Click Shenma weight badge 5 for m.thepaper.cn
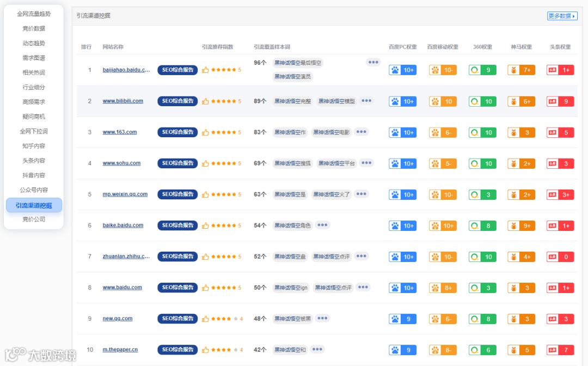This screenshot has width=588, height=366. click(x=521, y=350)
